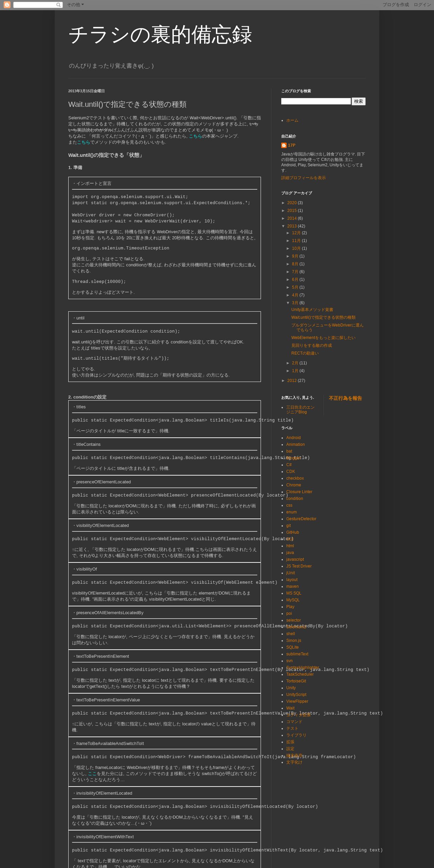Open the UnityScript label

(296, 695)
